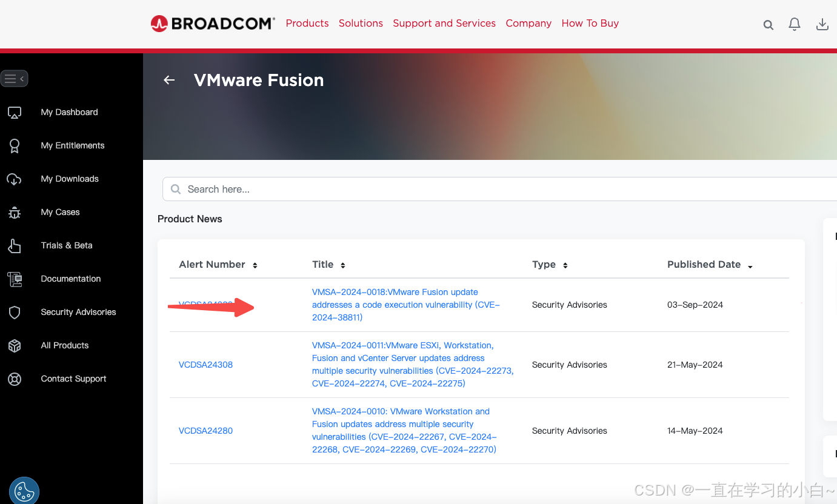Go back using the arrow beside VMware Fusion
837x504 pixels.
169,80
